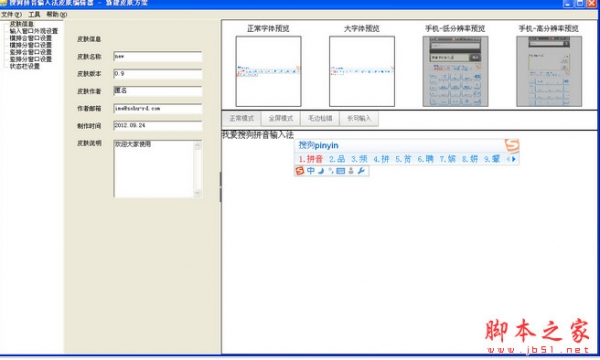Image resolution: width=600 pixels, height=360 pixels.
Task: Open the 帮助 menu
Action: coord(57,15)
